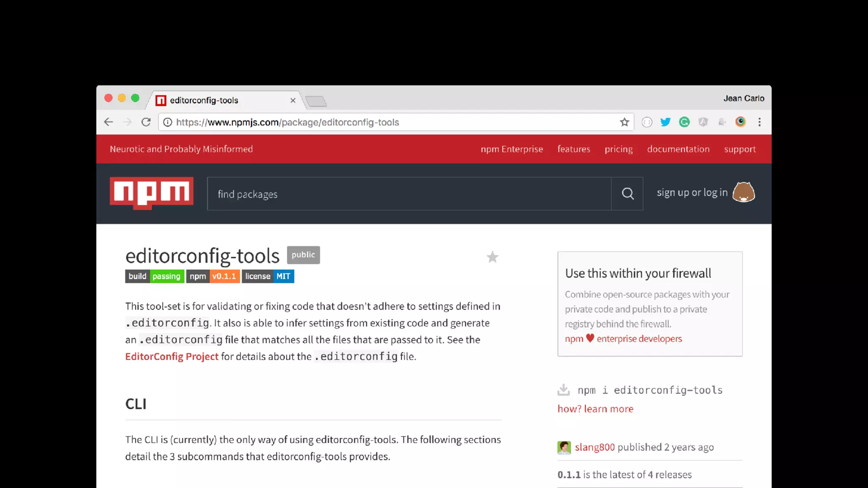Click the magnifier search button
This screenshot has width=868, height=488.
tap(627, 194)
